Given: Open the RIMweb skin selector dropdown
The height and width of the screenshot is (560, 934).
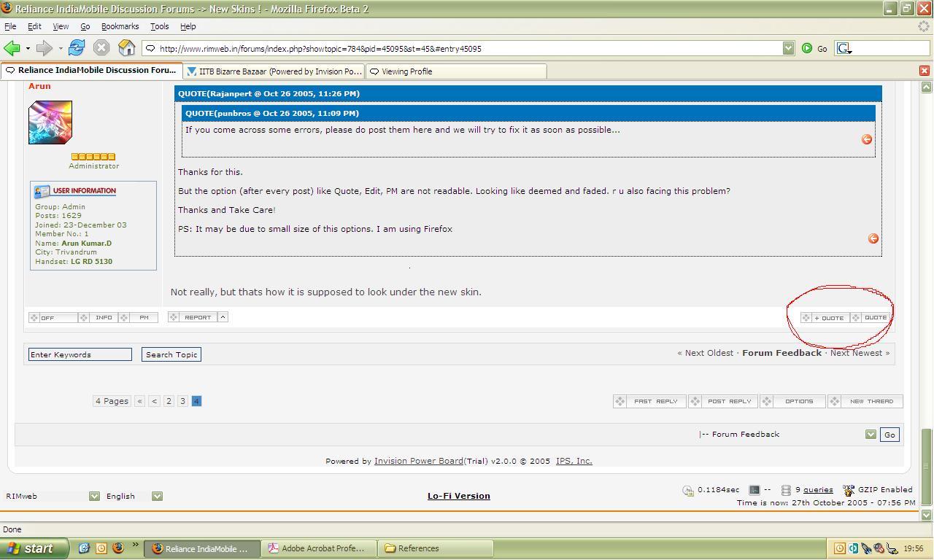Looking at the screenshot, I should [94, 496].
